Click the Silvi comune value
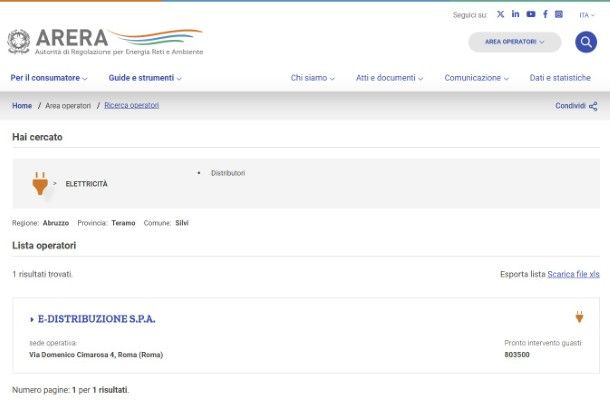This screenshot has height=401, width=610. tap(182, 223)
